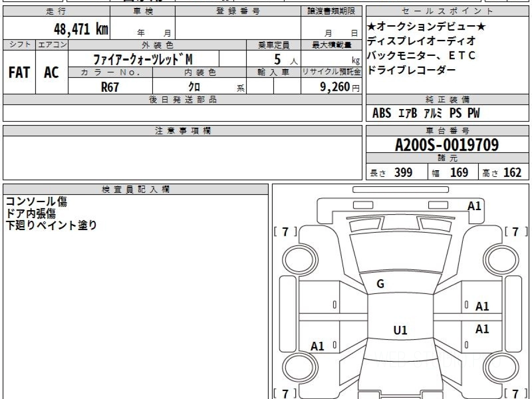The image size is (532, 399).
Task: Click the 輸入車 header
Action: [274, 72]
